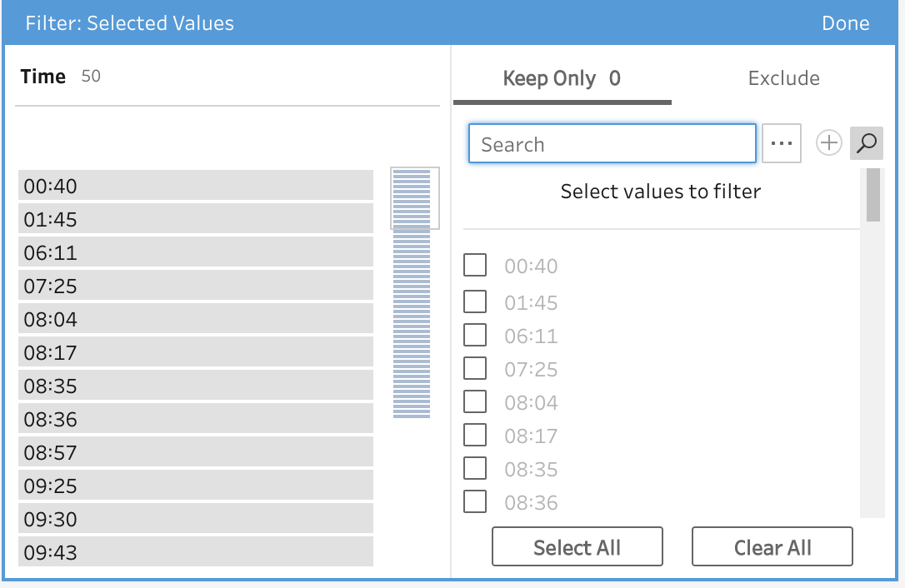Click the Time field header
Viewport: 905px width, 588px height.
coord(43,77)
